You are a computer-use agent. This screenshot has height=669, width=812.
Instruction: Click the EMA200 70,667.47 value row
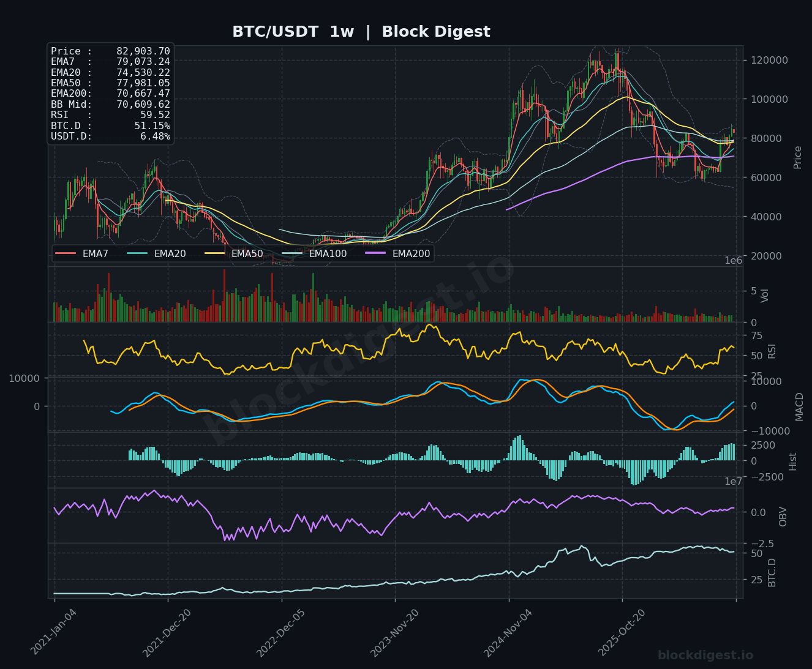pos(110,94)
